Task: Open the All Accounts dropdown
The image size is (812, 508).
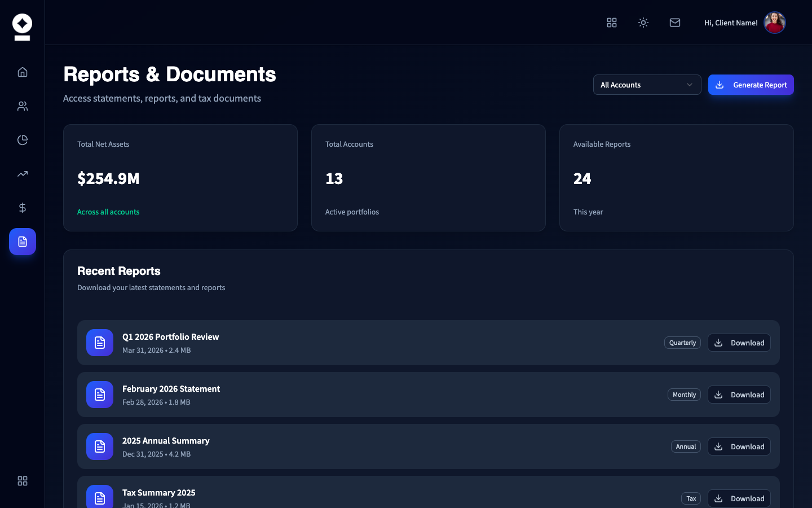Action: coord(647,85)
